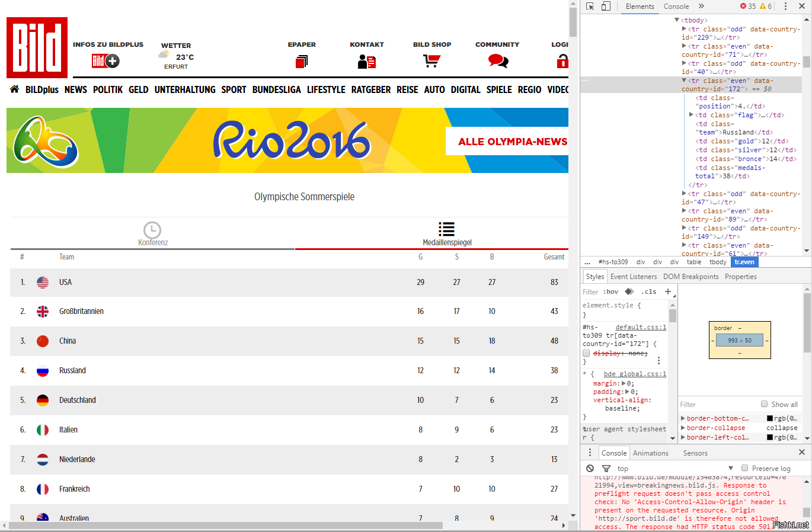Open the Event Listeners tab

pyautogui.click(x=634, y=277)
